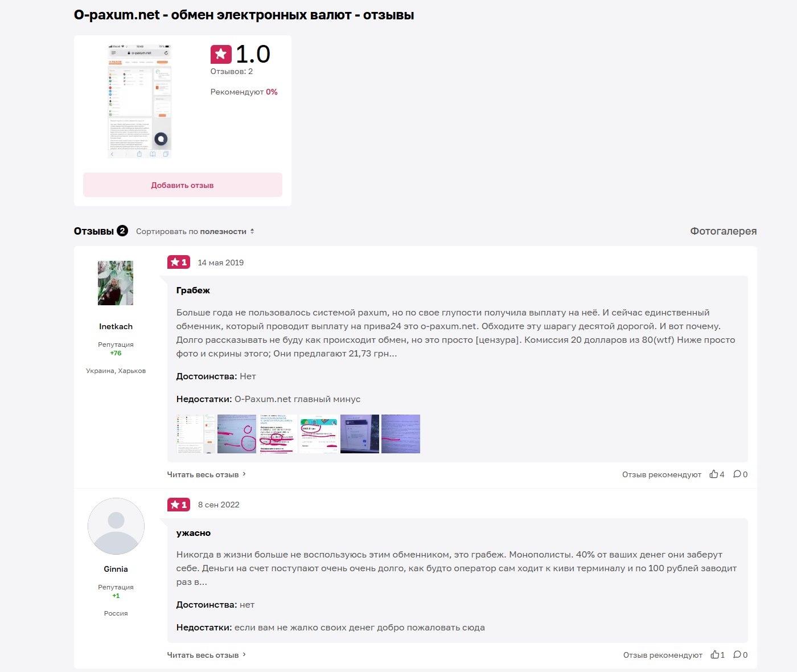
Task: Click the comment bubble icon on Inetkach's review
Action: tap(737, 474)
